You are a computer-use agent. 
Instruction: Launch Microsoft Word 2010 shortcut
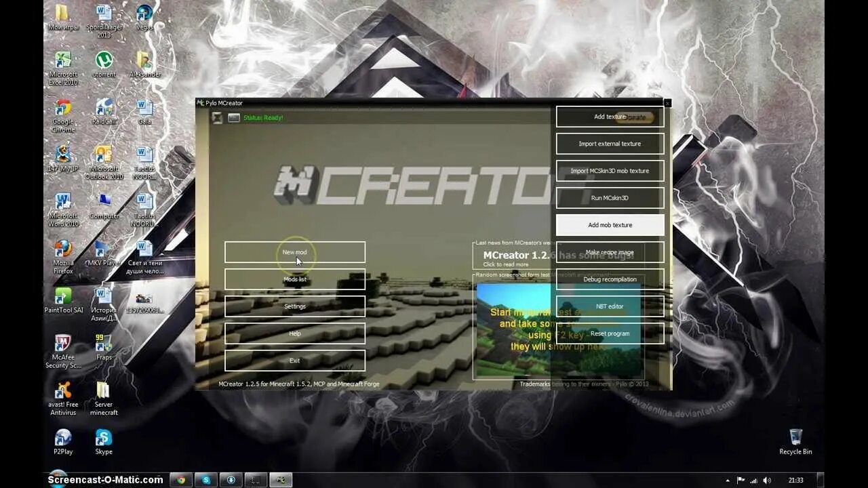pyautogui.click(x=62, y=210)
